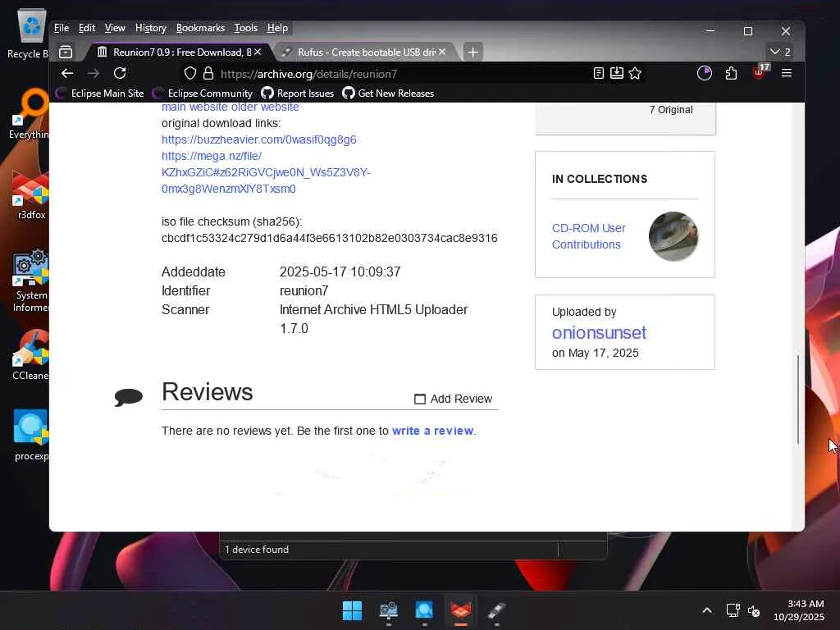The height and width of the screenshot is (630, 840).
Task: Open the hamburger application menu
Action: tap(787, 73)
